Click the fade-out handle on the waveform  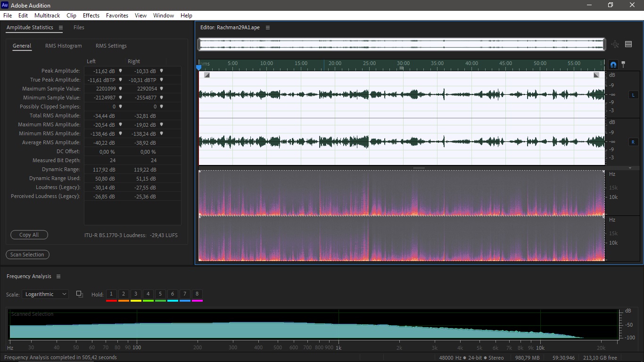pos(596,75)
